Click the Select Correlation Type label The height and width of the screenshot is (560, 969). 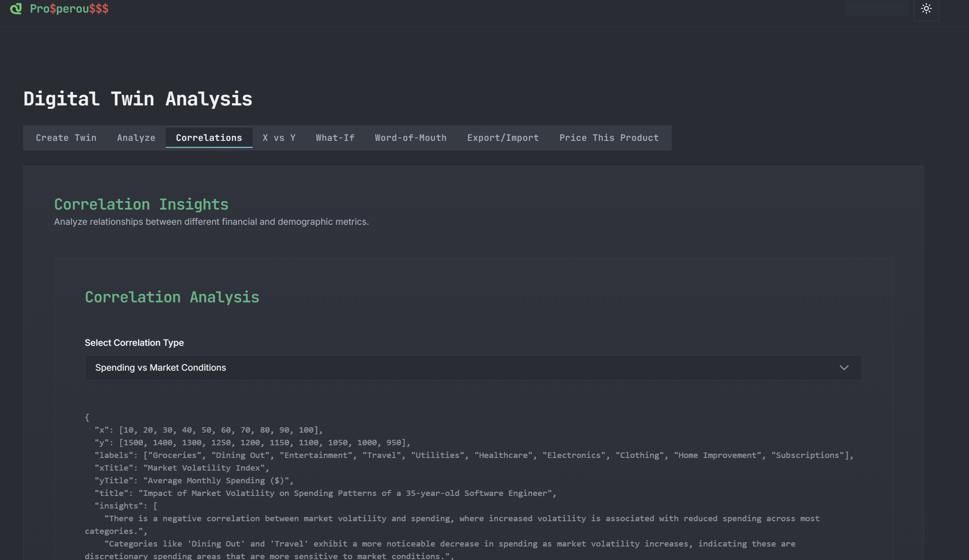click(134, 343)
